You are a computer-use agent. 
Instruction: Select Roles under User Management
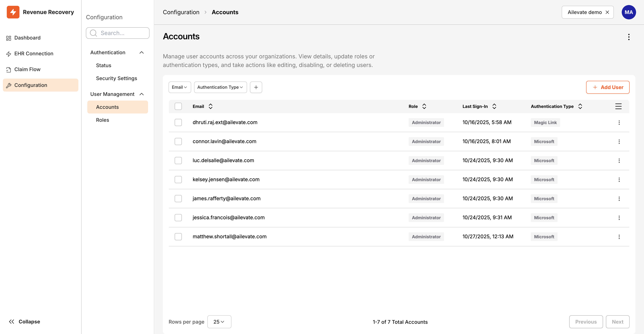click(x=102, y=120)
